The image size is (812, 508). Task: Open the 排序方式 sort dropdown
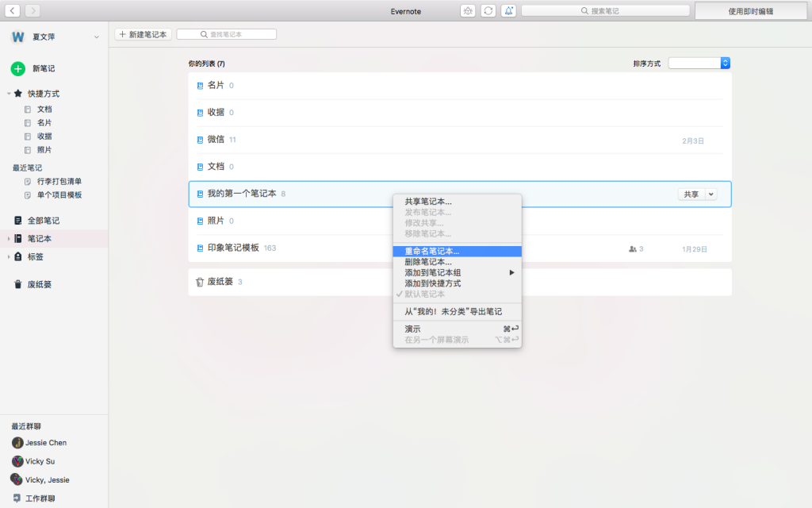coord(699,63)
